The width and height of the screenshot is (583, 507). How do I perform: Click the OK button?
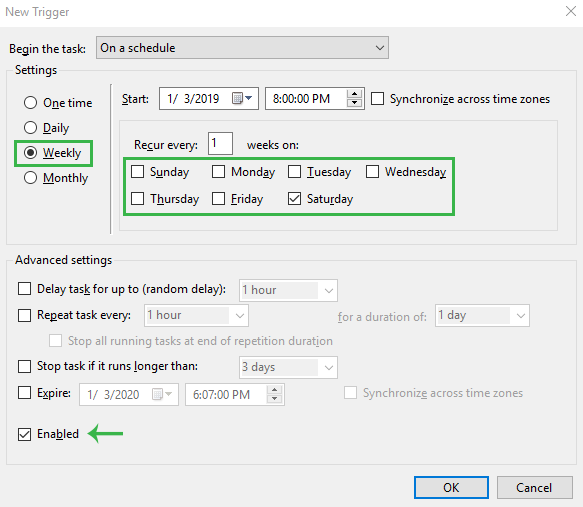tap(451, 487)
